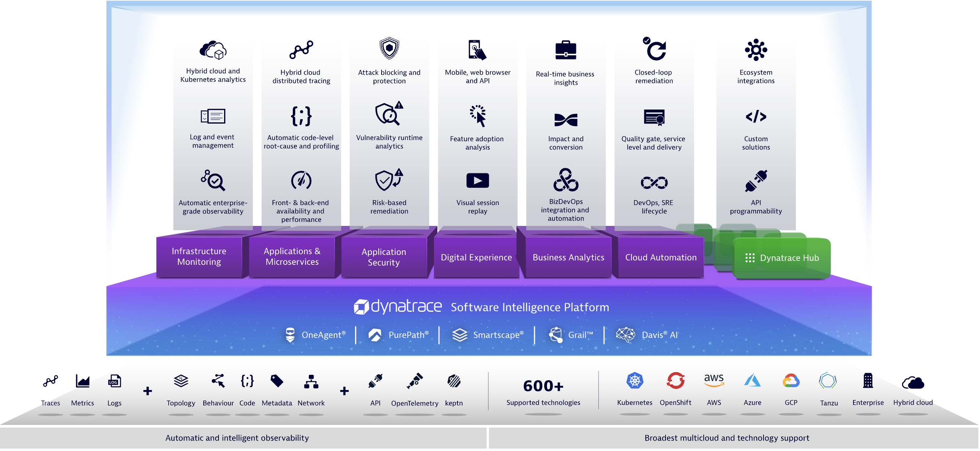This screenshot has width=980, height=451.
Task: Click the Network icon
Action: click(x=311, y=382)
